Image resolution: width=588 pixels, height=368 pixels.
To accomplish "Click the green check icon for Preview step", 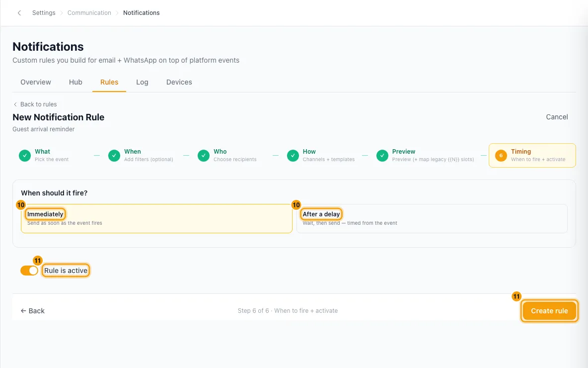I will point(382,156).
